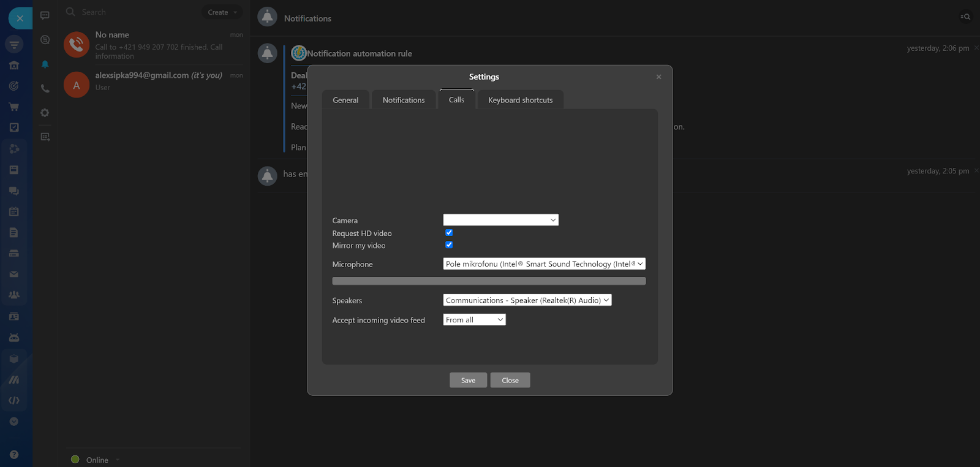
Task: Open the chats list icon in messenger sidebar
Action: [x=45, y=15]
